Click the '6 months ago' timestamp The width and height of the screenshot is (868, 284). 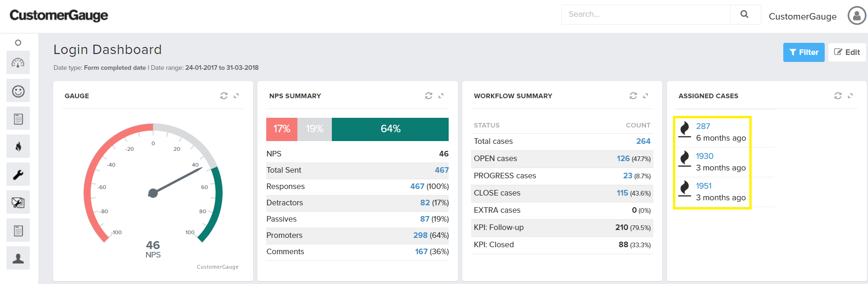(721, 138)
